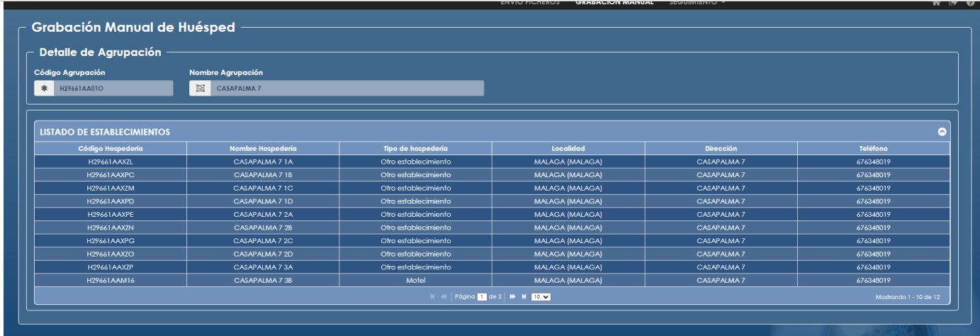Collapse the Listado de Establecimientos panel

tap(942, 132)
